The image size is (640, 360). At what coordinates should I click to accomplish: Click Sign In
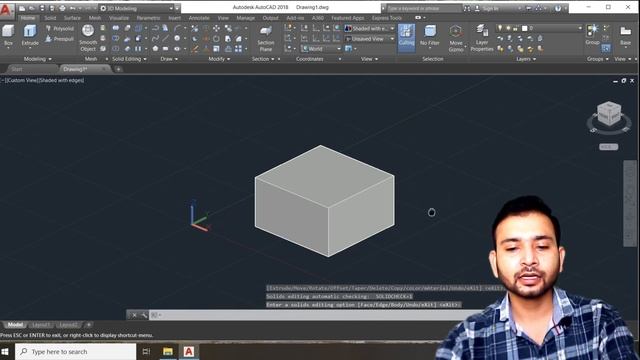tap(490, 8)
